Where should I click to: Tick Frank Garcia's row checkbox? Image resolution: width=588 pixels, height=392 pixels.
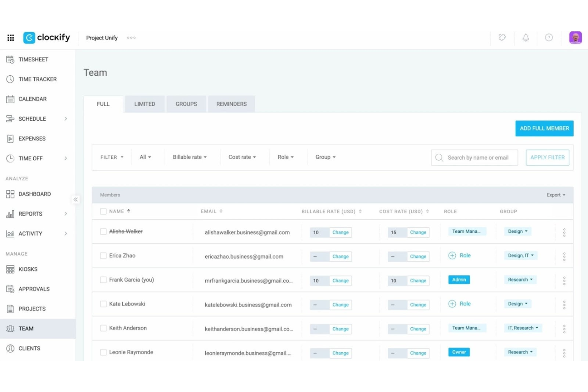point(103,280)
